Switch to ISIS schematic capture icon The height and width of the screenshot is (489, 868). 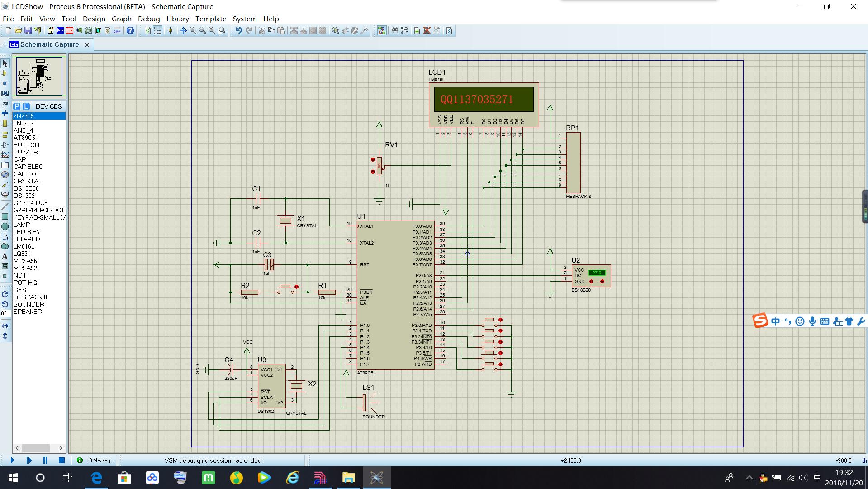[60, 31]
